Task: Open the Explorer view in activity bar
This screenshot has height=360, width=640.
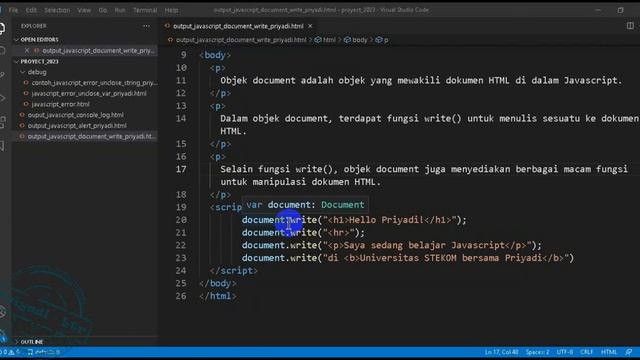Action: (x=2, y=29)
